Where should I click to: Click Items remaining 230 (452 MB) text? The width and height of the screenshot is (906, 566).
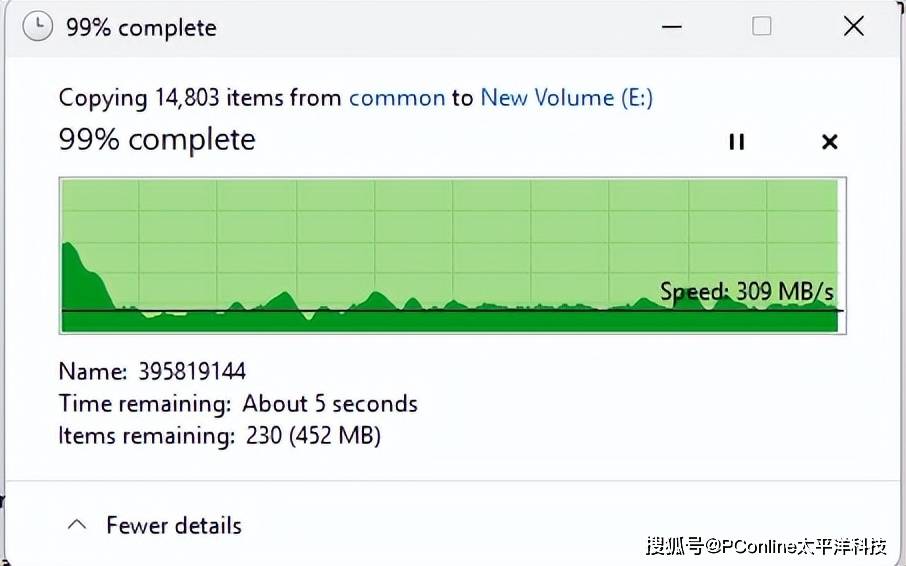pyautogui.click(x=220, y=435)
